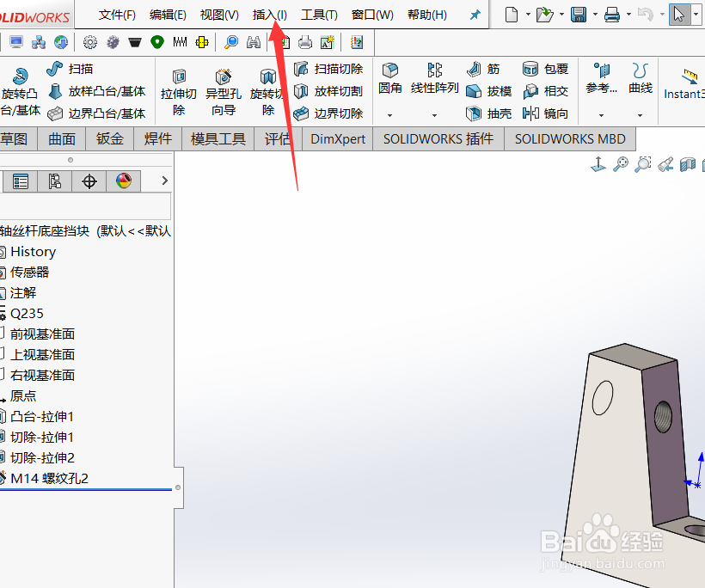The width and height of the screenshot is (705, 588).
Task: Select the 抽壳 shell tool
Action: pyautogui.click(x=488, y=113)
